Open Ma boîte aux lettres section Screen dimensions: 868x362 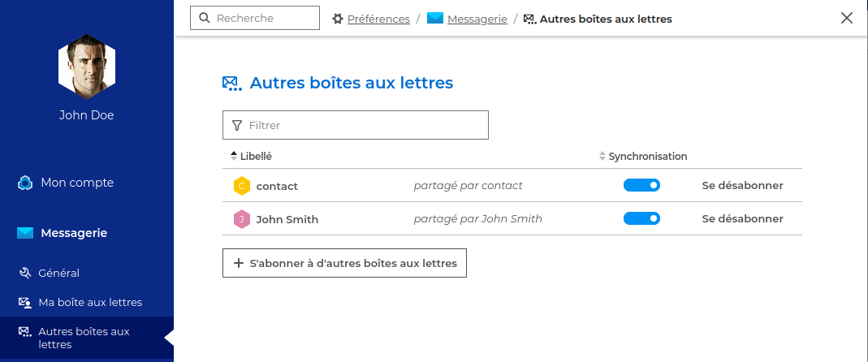(x=89, y=303)
